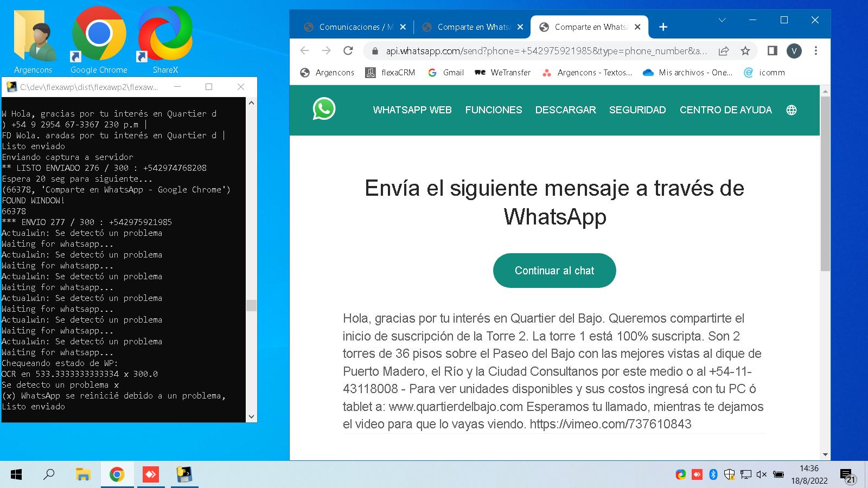Open SEGURIDAD menu item
The height and width of the screenshot is (488, 868).
pos(637,110)
